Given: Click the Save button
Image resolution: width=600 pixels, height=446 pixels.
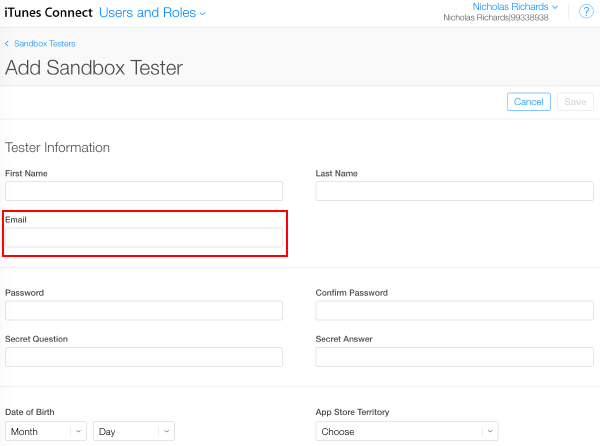Looking at the screenshot, I should 575,102.
